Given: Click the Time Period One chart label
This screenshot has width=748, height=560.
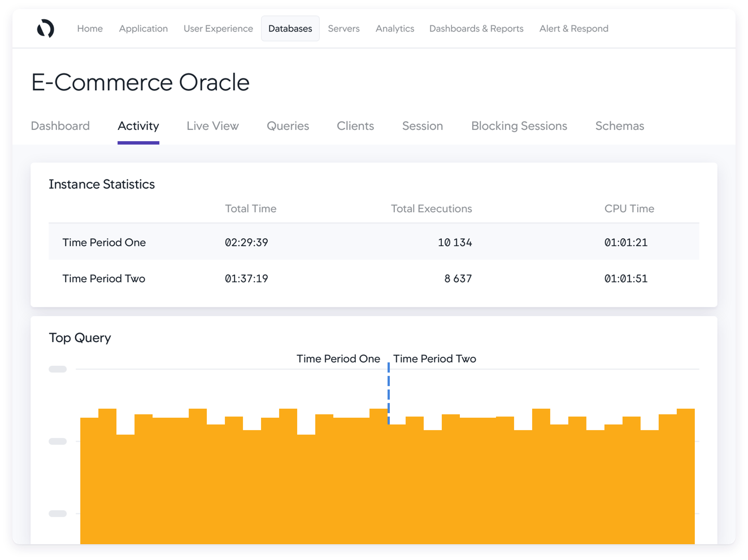Looking at the screenshot, I should pyautogui.click(x=338, y=359).
